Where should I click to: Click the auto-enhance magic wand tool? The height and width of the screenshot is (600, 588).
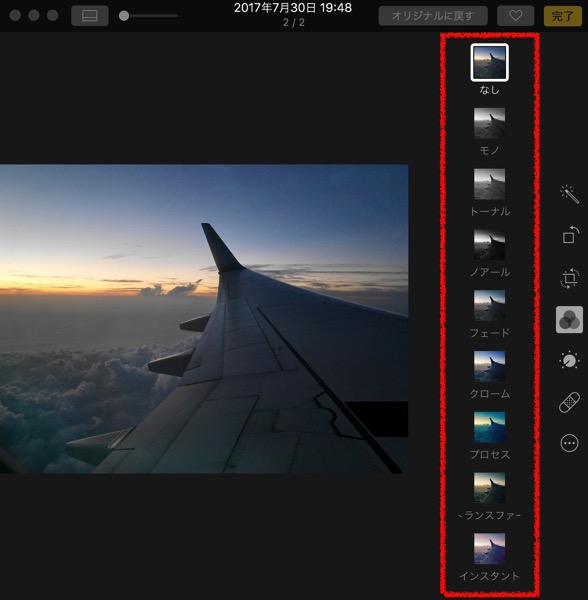pyautogui.click(x=569, y=194)
